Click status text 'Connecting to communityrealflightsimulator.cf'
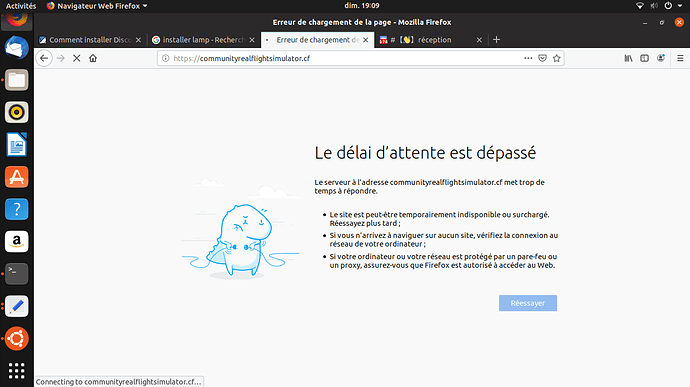Screen dimensions: 690x387 click(119, 382)
